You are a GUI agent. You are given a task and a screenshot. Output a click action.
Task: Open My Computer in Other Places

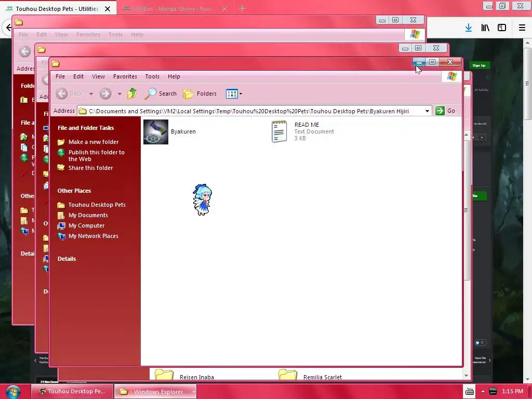pos(87,225)
